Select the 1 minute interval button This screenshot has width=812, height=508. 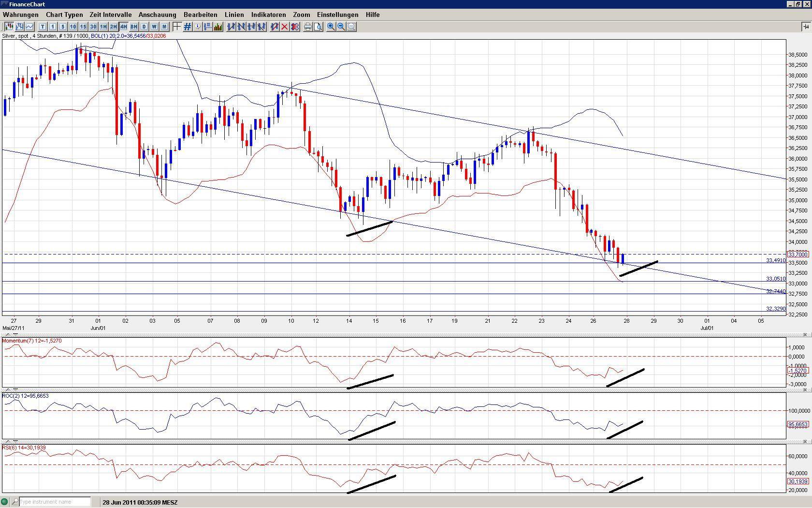53,27
